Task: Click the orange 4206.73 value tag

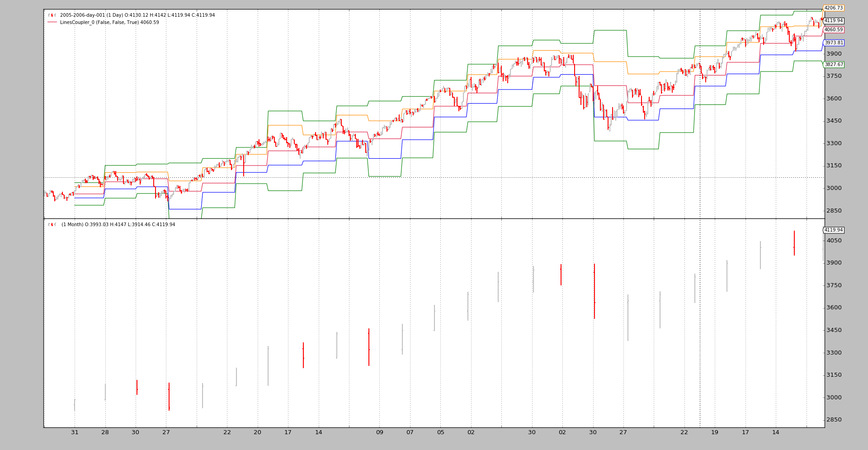Action: (833, 8)
